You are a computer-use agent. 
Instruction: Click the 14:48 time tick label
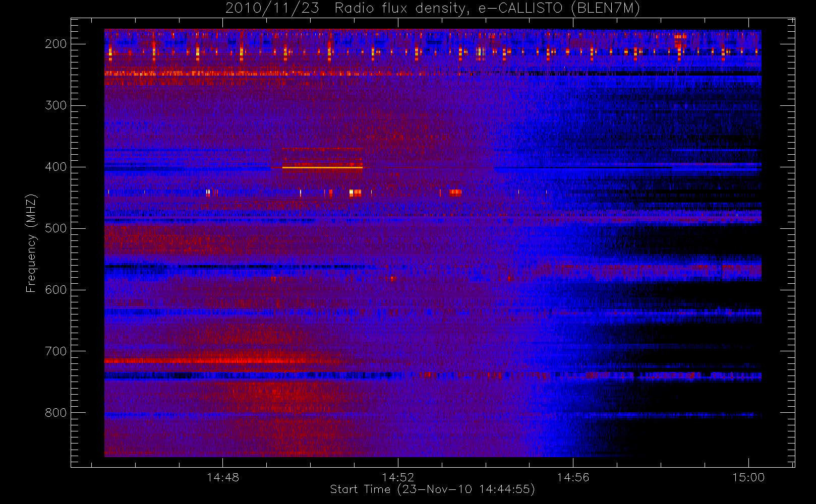[223, 477]
